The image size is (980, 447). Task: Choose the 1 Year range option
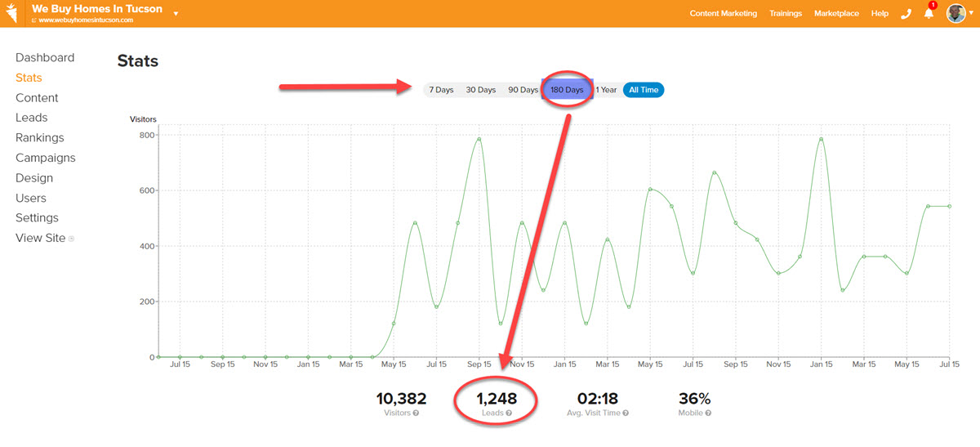click(606, 90)
